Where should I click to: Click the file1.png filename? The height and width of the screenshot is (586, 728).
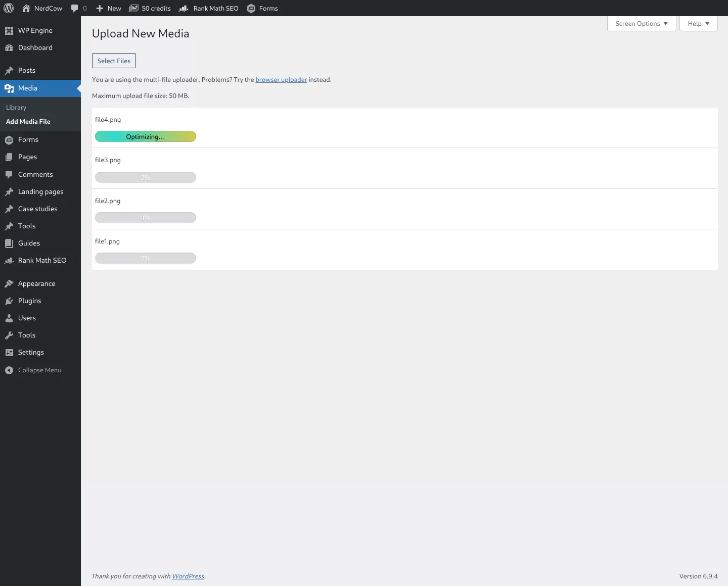pos(107,241)
